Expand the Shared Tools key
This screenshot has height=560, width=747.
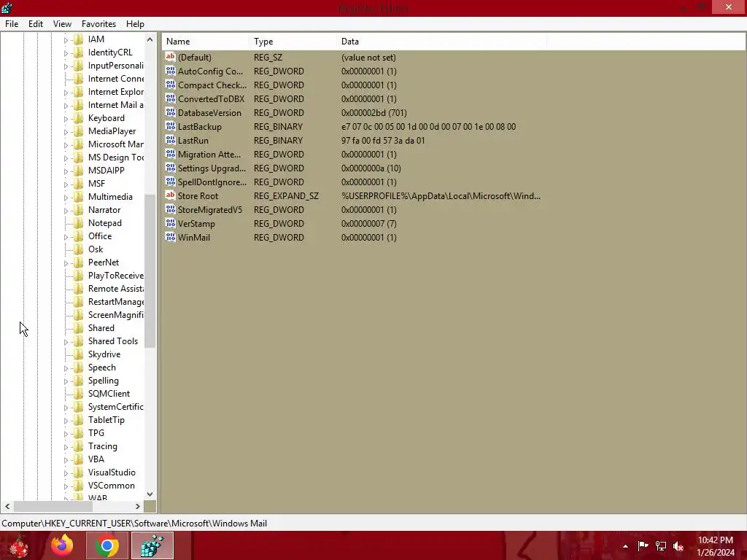click(x=66, y=342)
